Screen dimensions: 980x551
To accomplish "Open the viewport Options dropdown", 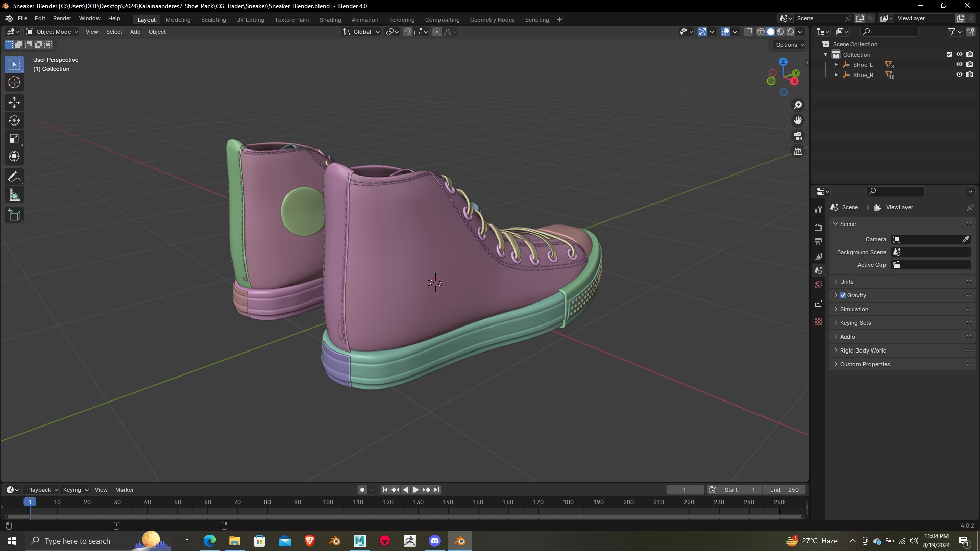I will click(789, 45).
